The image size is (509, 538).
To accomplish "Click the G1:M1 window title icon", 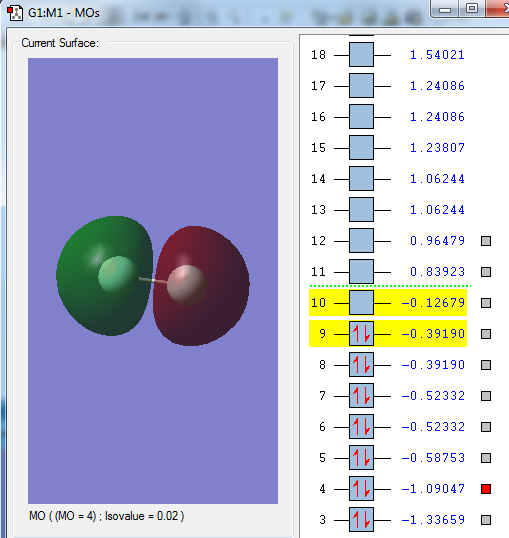I will [15, 13].
